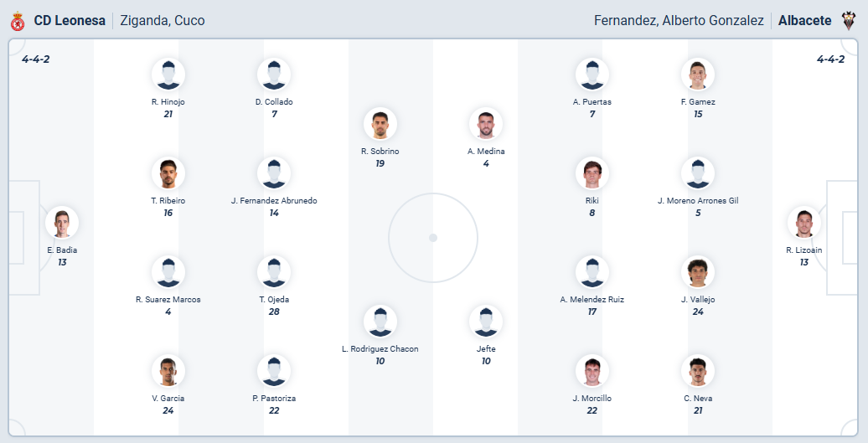This screenshot has width=868, height=443.
Task: Click the Jefte player name
Action: tap(486, 349)
